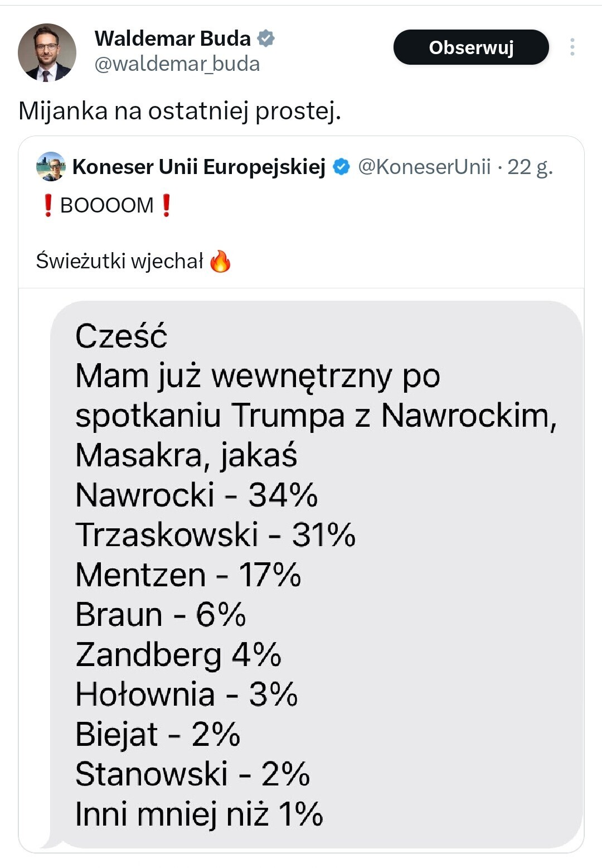Screen dimensions: 602x868
Task: Click the blue verified badge of Koneser
Action: [x=341, y=167]
